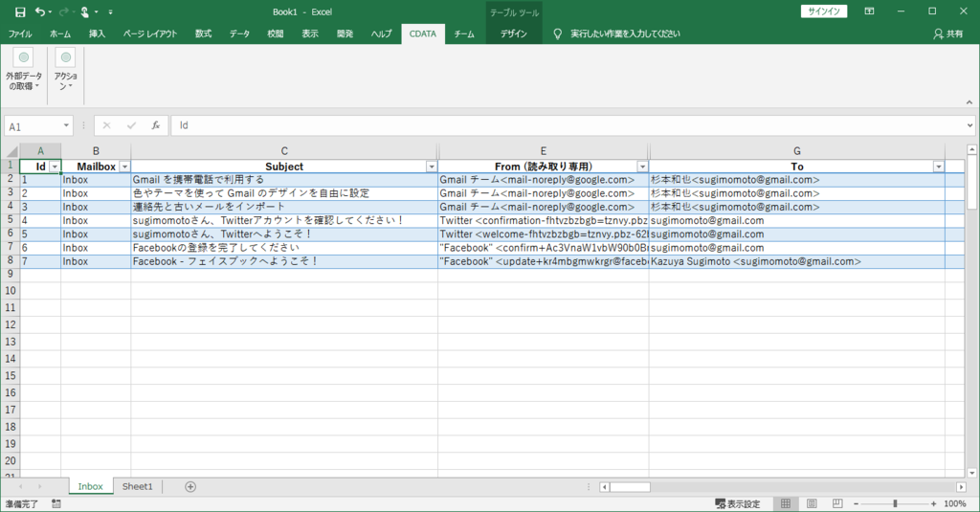Undo the last action
Screen dimensions: 980x512
pos(40,11)
